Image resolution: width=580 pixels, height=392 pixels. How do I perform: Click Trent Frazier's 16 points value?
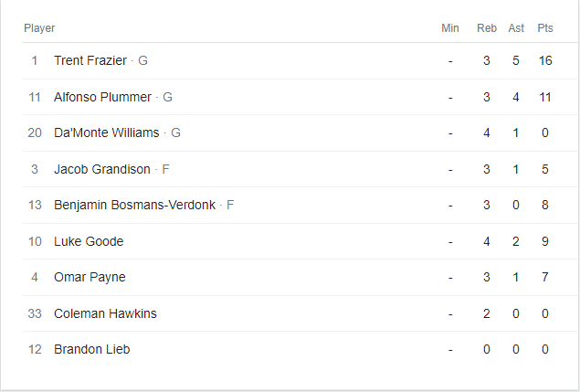pos(545,60)
